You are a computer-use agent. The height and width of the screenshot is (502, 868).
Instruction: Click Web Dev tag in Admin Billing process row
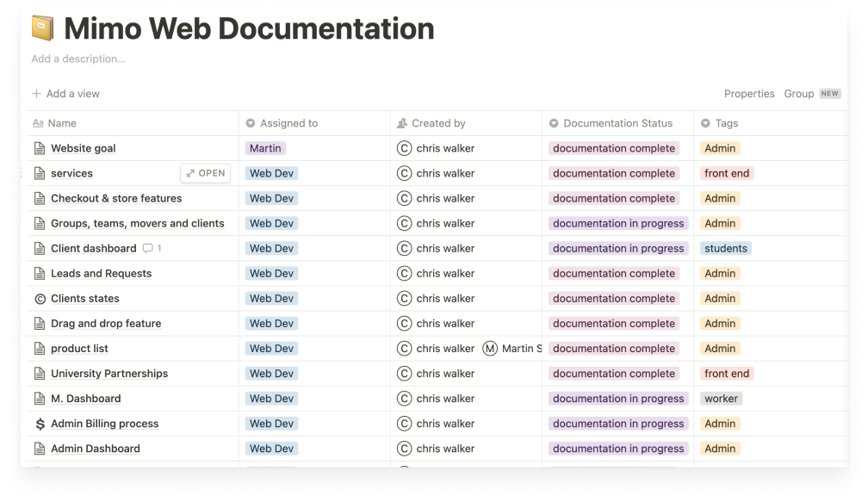click(x=271, y=424)
